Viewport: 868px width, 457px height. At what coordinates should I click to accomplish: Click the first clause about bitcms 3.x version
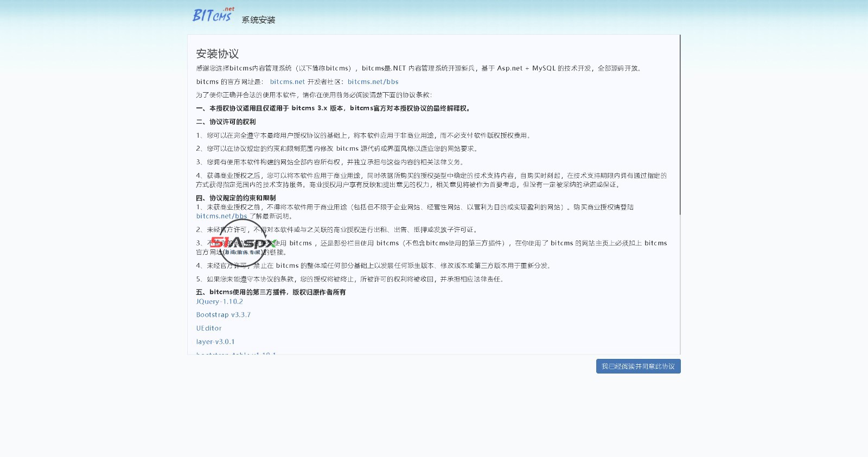[334, 108]
